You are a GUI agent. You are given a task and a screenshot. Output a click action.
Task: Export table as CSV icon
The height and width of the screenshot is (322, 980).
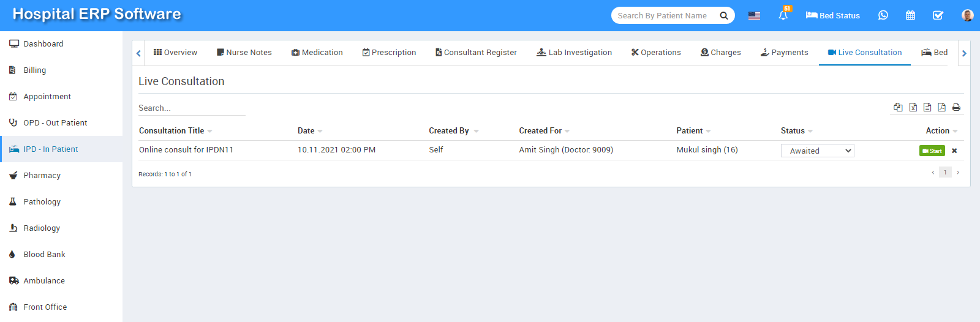tap(927, 107)
